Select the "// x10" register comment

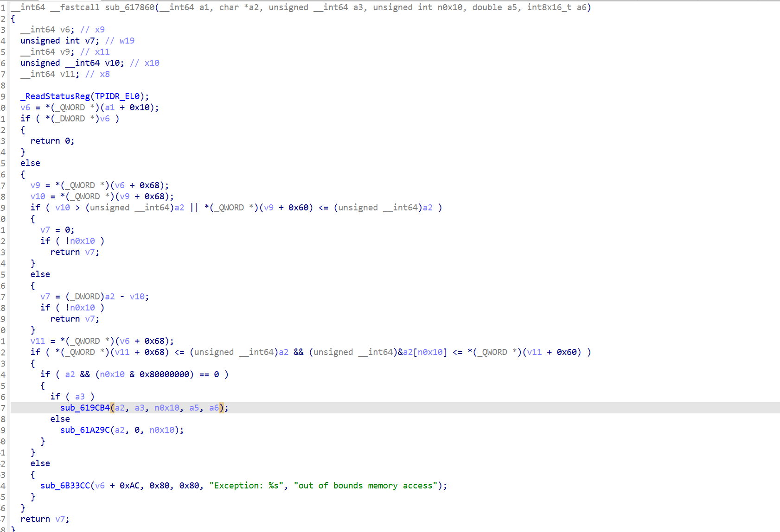(x=145, y=63)
